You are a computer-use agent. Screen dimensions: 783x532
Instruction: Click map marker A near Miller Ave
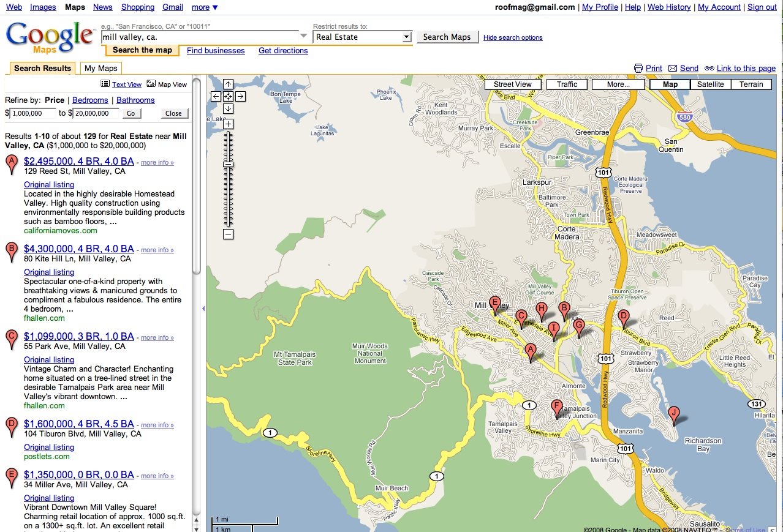[x=531, y=352]
